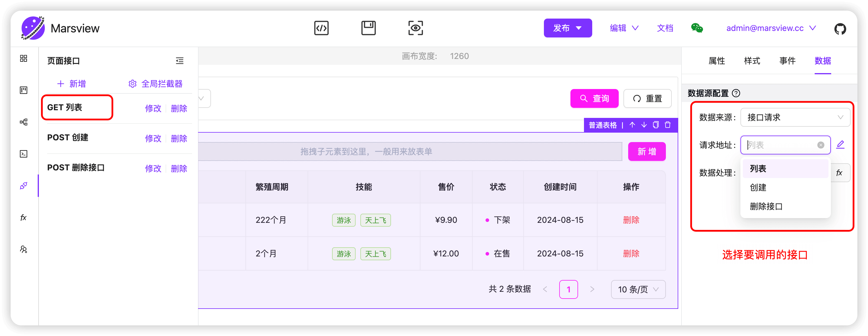
Task: Click 删除 for POST 删除接口 row
Action: [x=179, y=168]
